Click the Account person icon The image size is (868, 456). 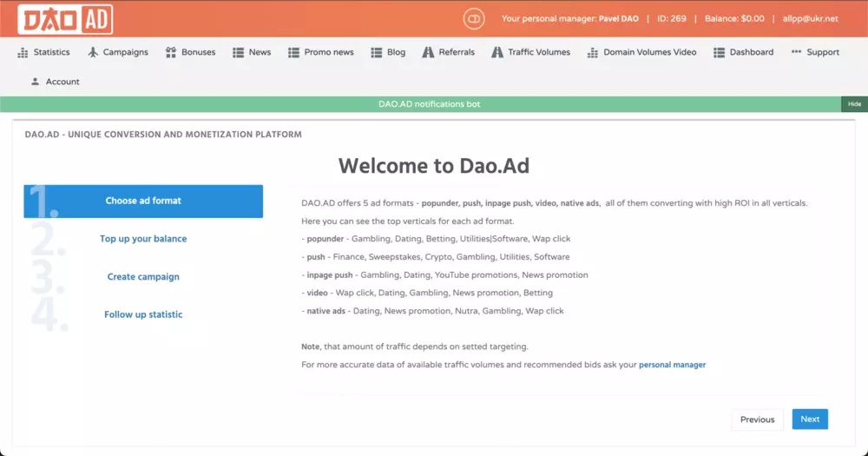[35, 82]
